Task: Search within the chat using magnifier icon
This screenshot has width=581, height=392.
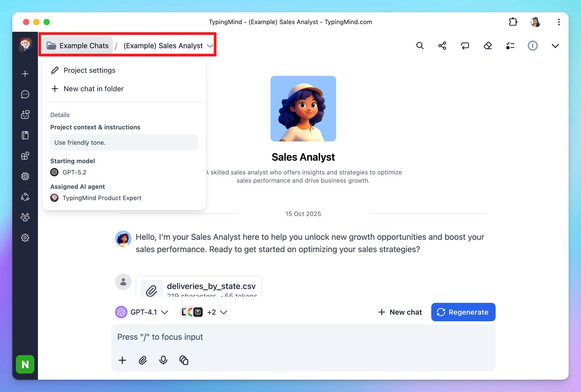Action: pos(420,46)
